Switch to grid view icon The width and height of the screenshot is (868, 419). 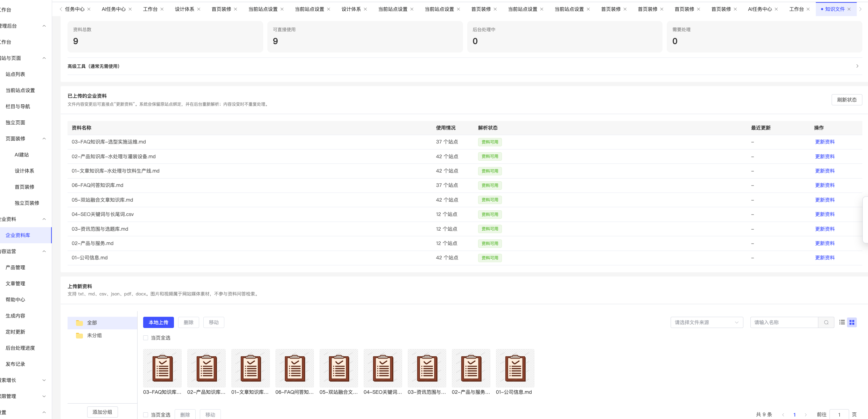pos(852,322)
